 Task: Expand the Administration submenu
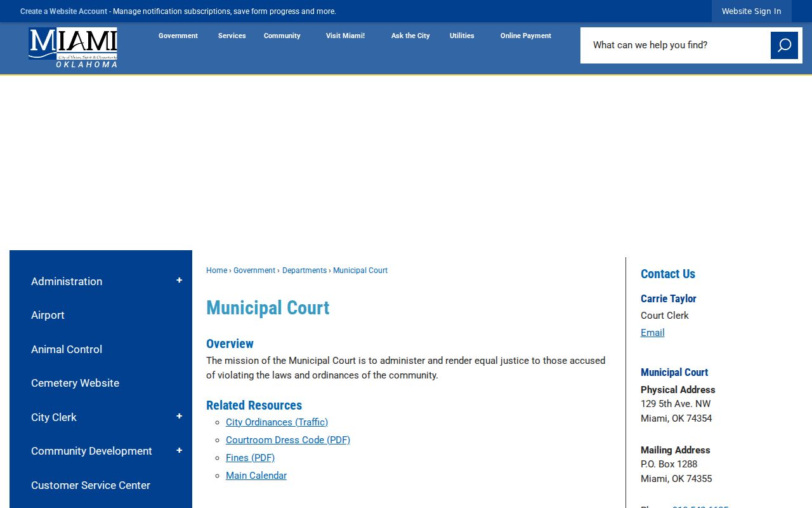tap(179, 281)
